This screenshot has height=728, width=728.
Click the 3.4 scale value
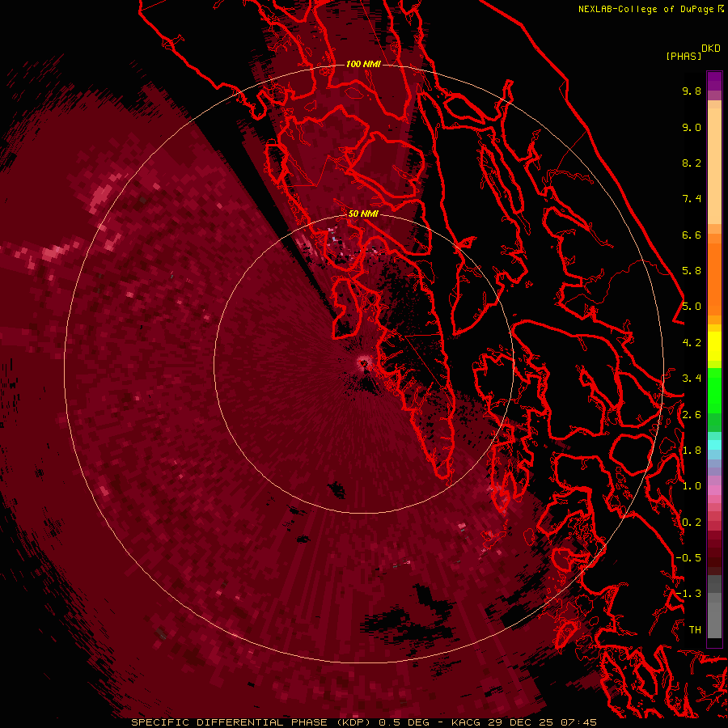pos(692,379)
